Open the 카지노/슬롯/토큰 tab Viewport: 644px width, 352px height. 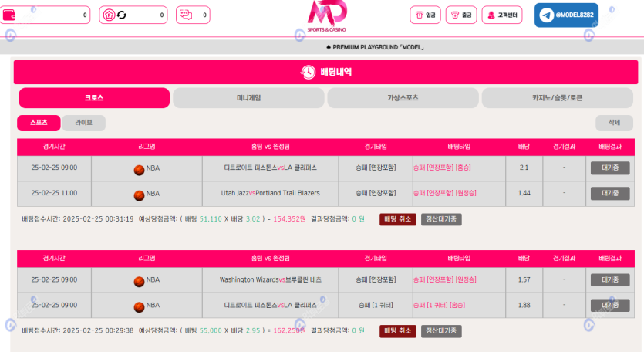[x=558, y=98]
